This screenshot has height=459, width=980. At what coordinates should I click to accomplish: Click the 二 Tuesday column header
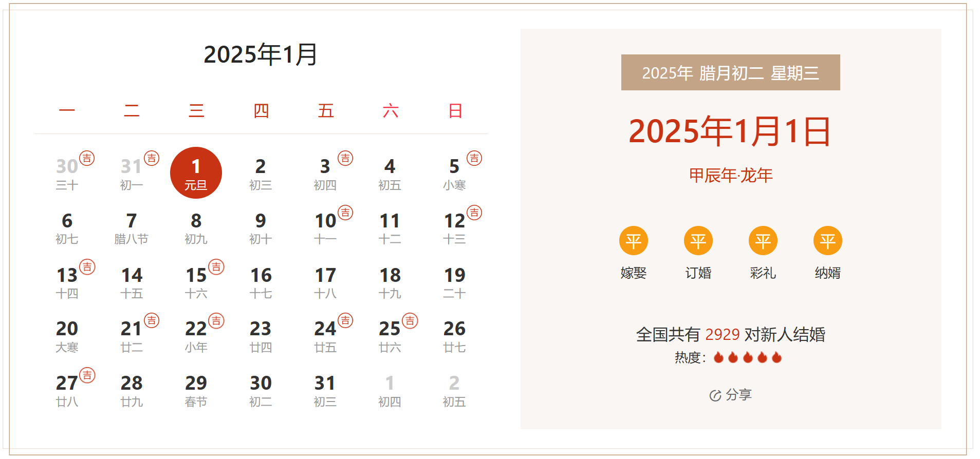pos(132,111)
